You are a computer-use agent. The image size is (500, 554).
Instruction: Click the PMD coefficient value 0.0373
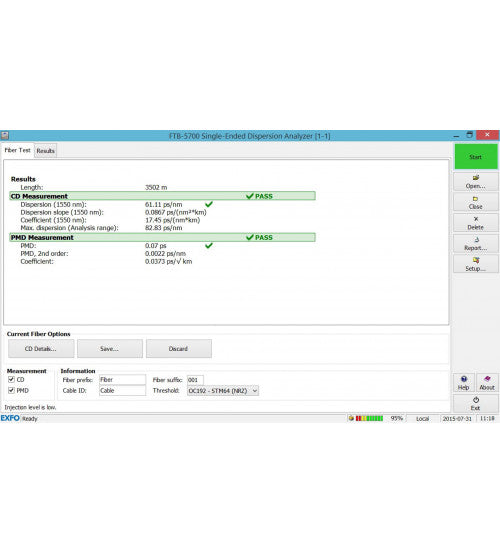coord(169,261)
